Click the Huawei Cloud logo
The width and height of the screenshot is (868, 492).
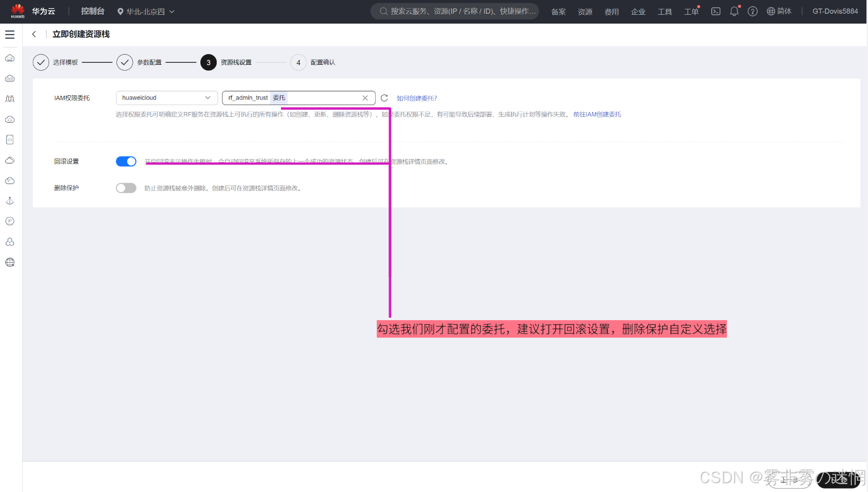tap(18, 11)
